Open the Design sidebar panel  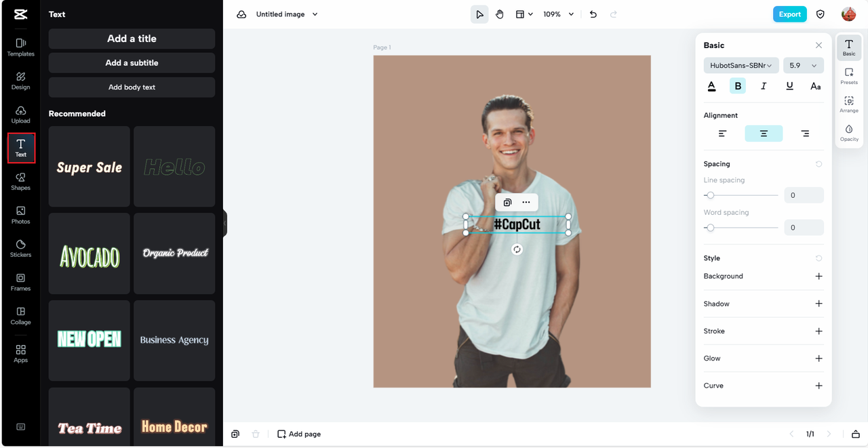click(x=20, y=81)
